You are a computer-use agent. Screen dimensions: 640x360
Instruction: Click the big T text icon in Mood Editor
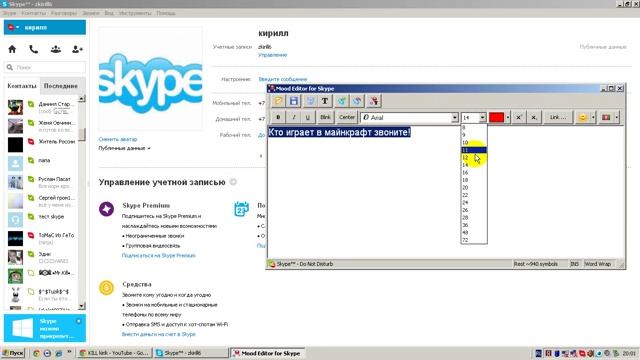(x=325, y=101)
